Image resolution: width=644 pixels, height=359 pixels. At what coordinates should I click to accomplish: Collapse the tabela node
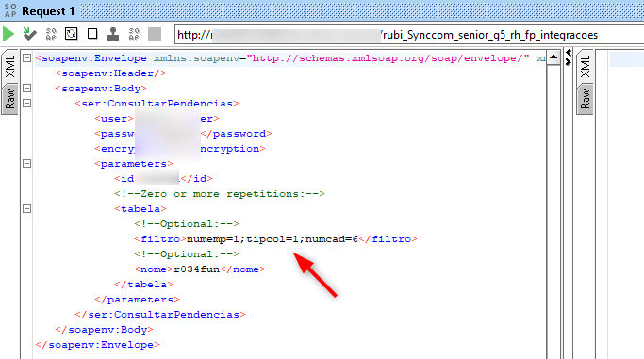(26, 209)
